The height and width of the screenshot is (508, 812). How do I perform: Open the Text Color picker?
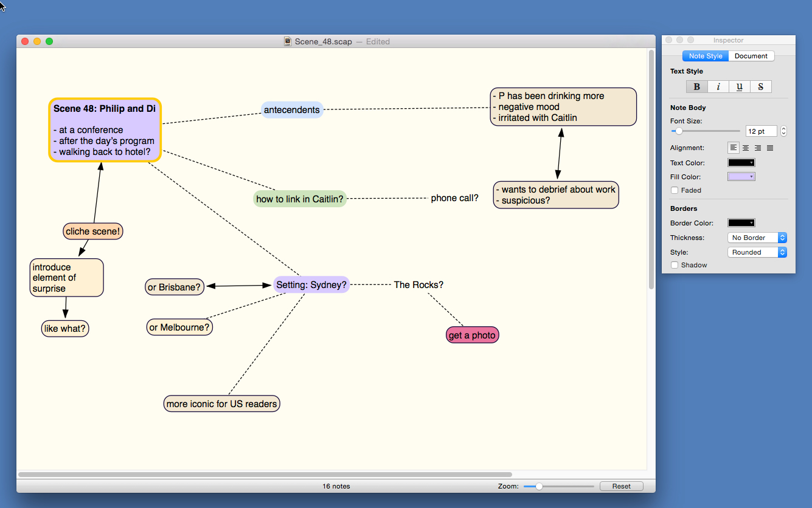(x=741, y=163)
